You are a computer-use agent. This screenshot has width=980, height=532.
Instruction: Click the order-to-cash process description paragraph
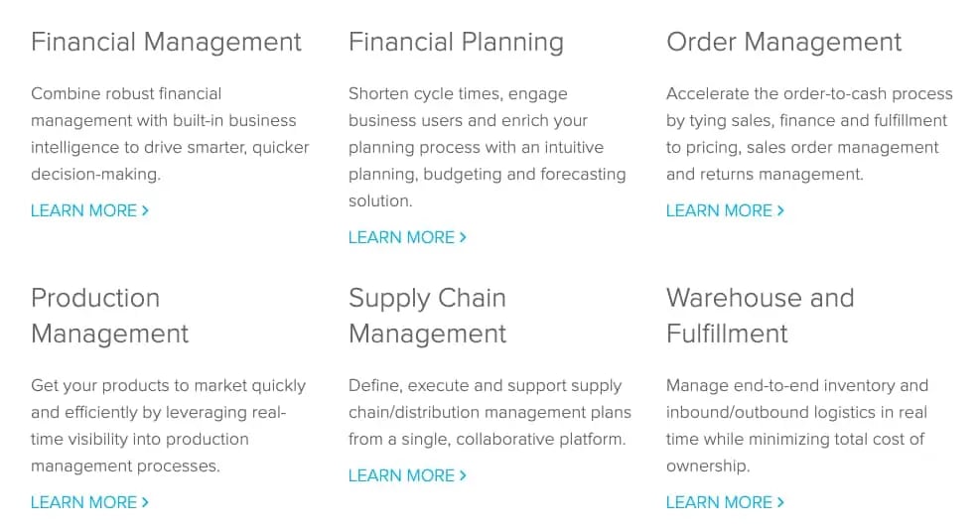click(808, 134)
